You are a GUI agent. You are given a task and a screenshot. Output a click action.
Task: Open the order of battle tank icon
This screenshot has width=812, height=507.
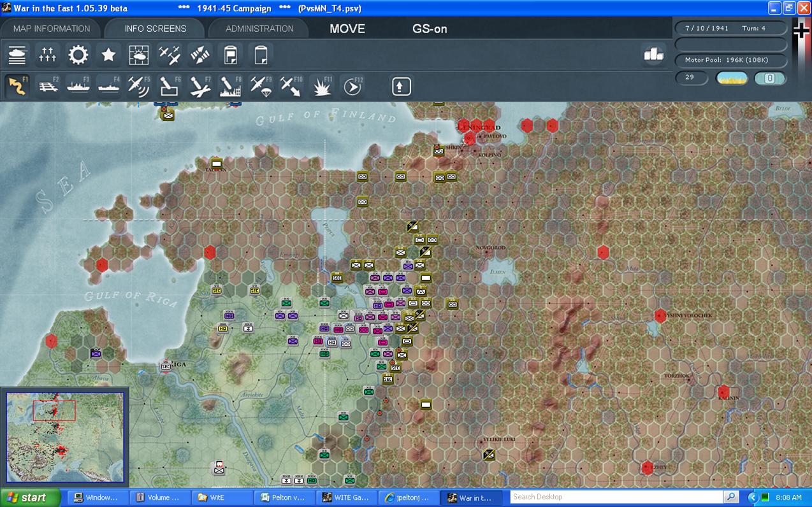click(x=17, y=55)
